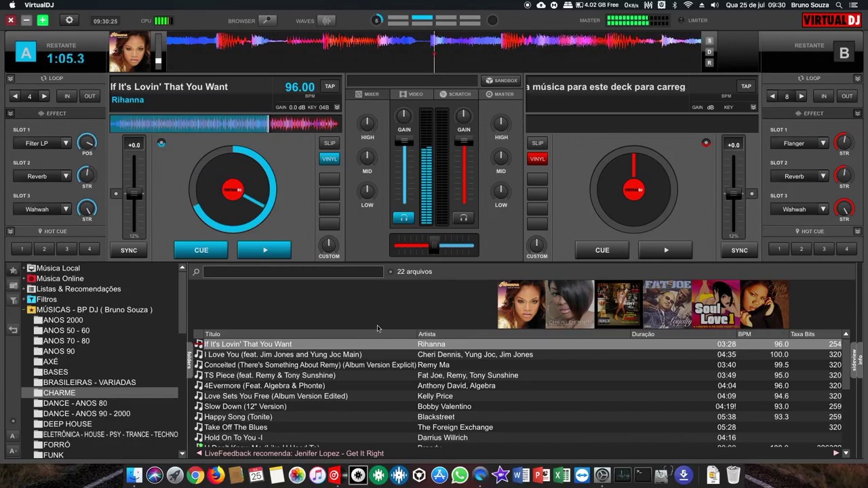Toggle VINYL mode on deck A

(330, 159)
